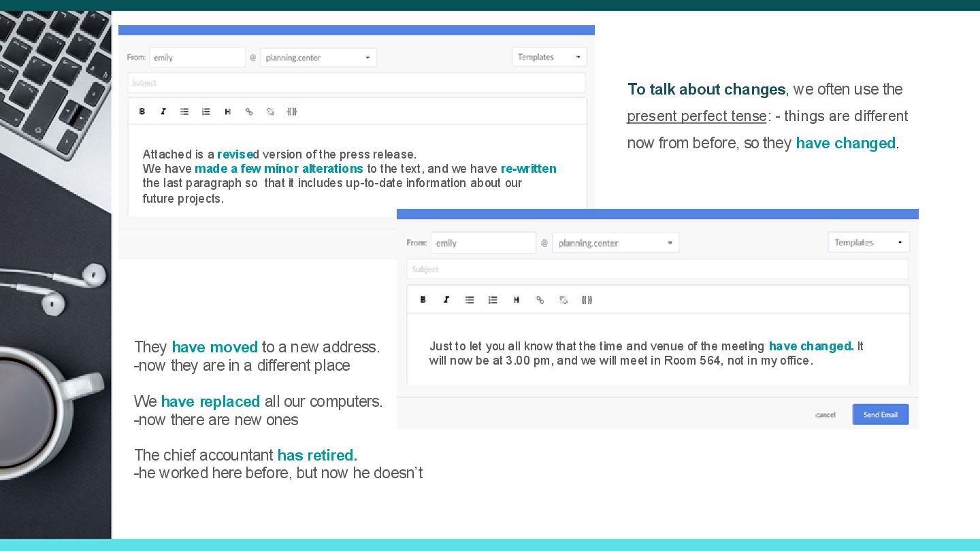Open Templates dropdown in press release email
This screenshot has height=551, width=980.
pyautogui.click(x=549, y=57)
